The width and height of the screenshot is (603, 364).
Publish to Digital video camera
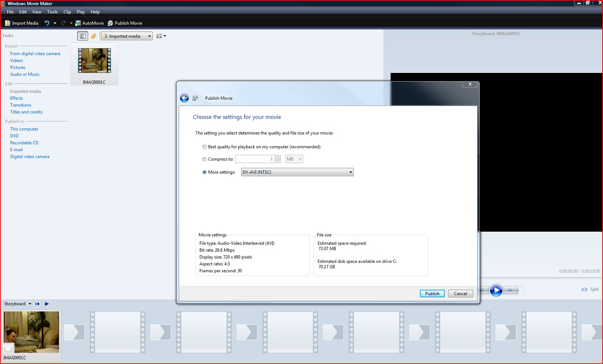point(30,157)
